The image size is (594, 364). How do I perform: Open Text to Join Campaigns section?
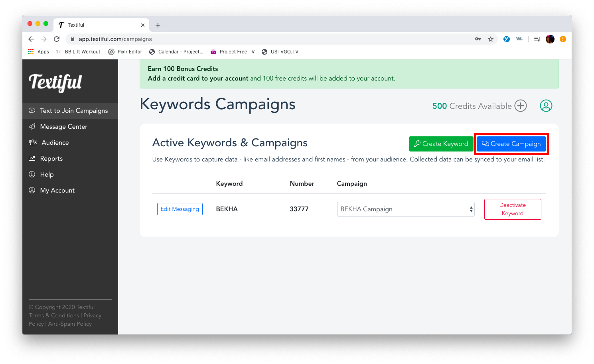click(70, 110)
